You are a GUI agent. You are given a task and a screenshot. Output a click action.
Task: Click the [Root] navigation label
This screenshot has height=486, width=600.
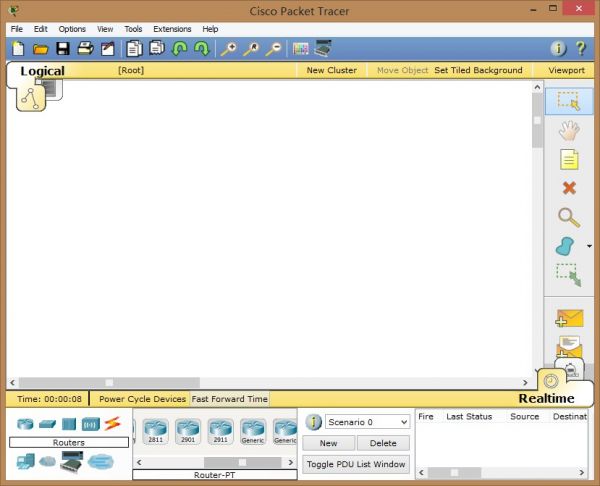point(131,70)
